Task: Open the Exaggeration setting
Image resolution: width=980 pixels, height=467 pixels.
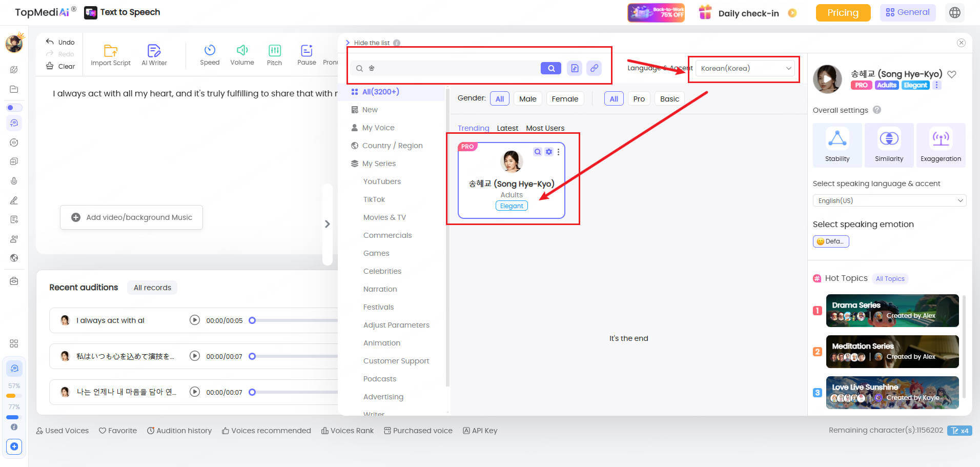Action: click(941, 145)
